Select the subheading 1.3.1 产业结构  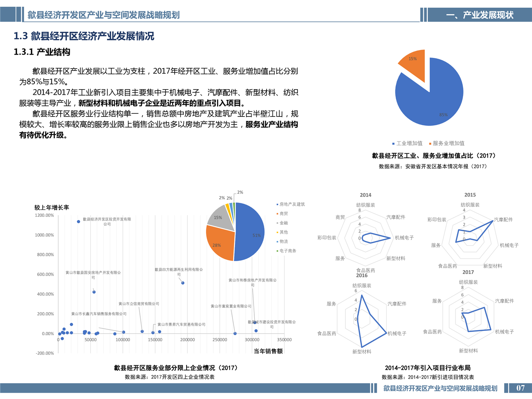(x=42, y=52)
